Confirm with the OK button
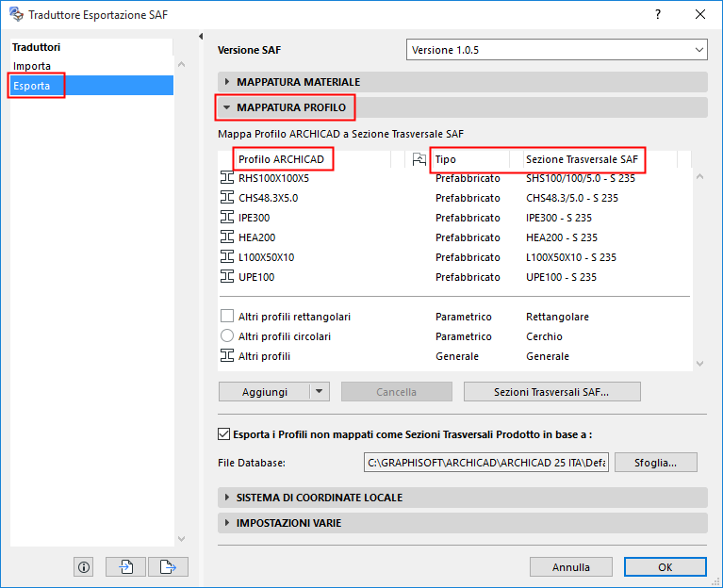Screen dimensions: 723x588 [665, 567]
